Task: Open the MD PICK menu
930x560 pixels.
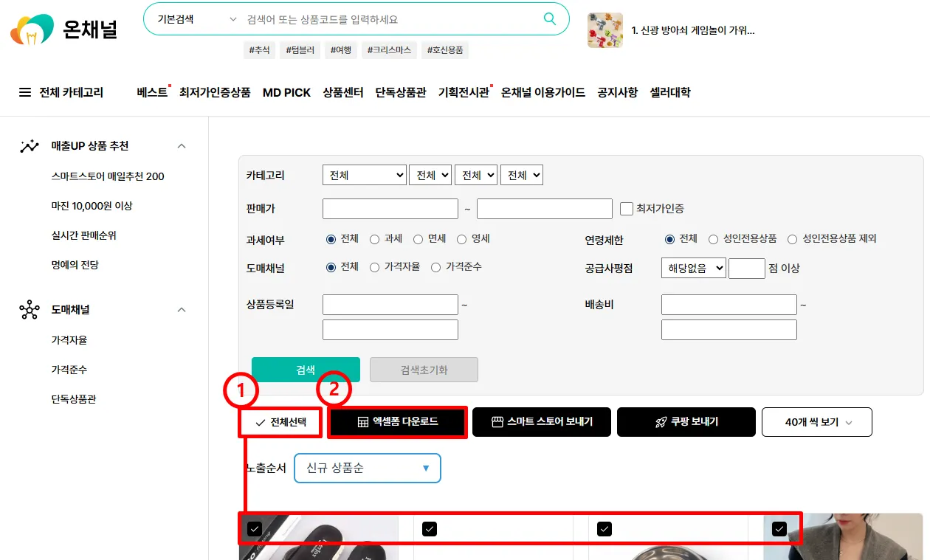Action: (287, 92)
